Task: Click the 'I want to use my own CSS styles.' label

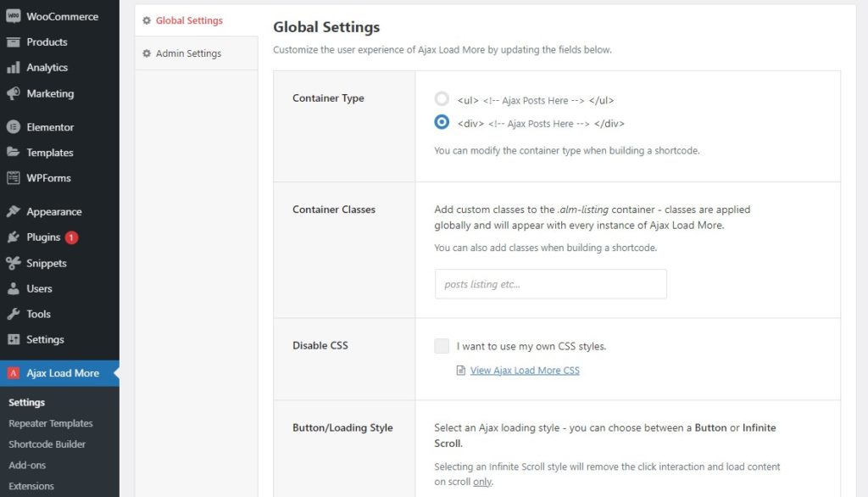Action: tap(531, 346)
